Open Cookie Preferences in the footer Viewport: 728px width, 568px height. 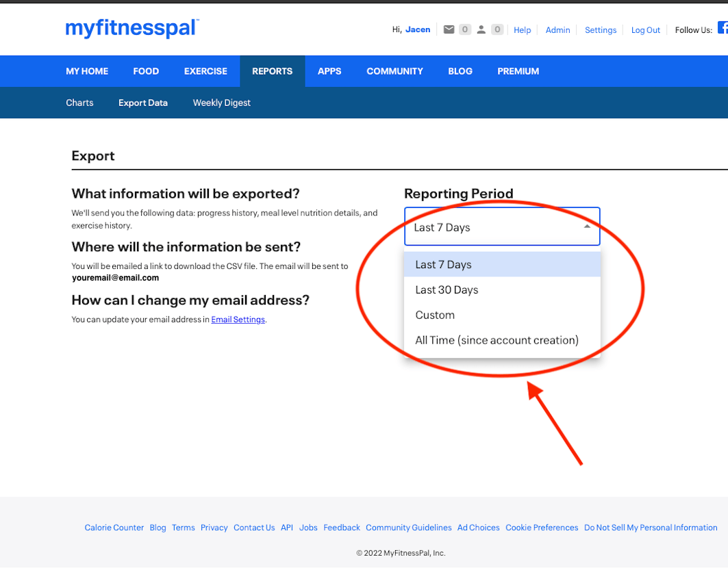[x=542, y=527]
